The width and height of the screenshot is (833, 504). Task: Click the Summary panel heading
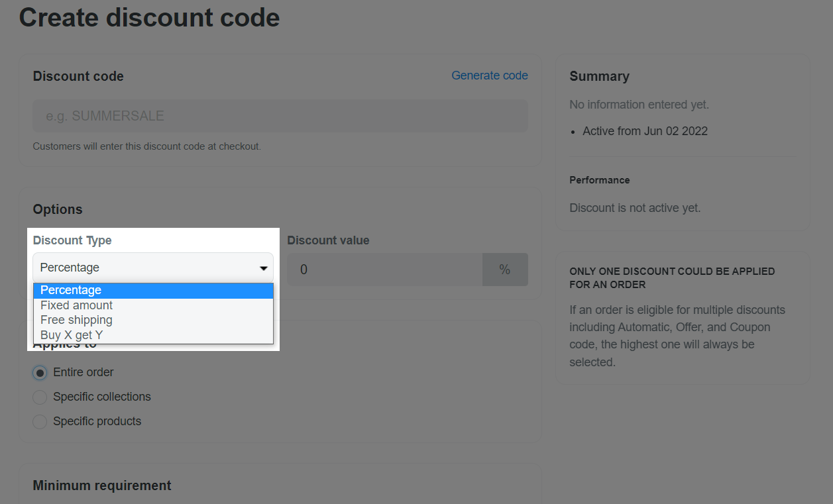(599, 76)
